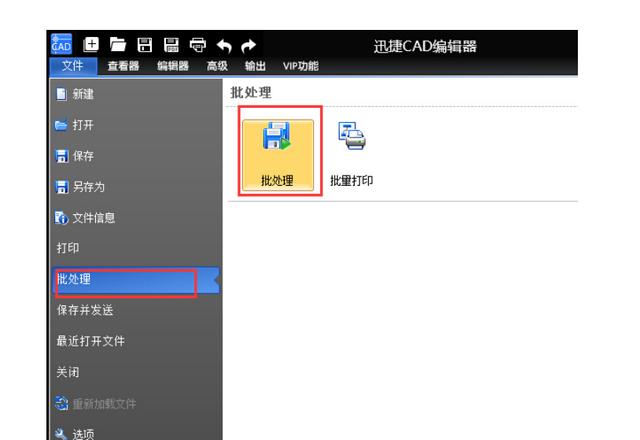Switch to the 查看器 tab
The image size is (640, 440).
pos(123,66)
